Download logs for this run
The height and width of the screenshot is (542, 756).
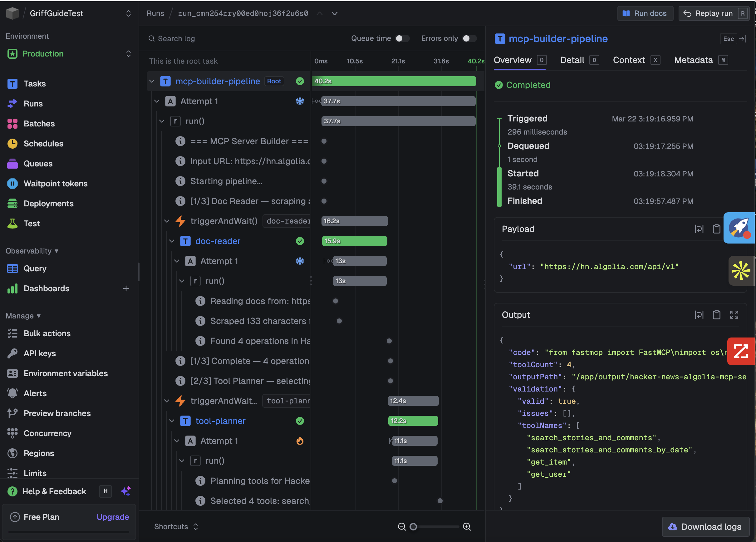tap(705, 527)
